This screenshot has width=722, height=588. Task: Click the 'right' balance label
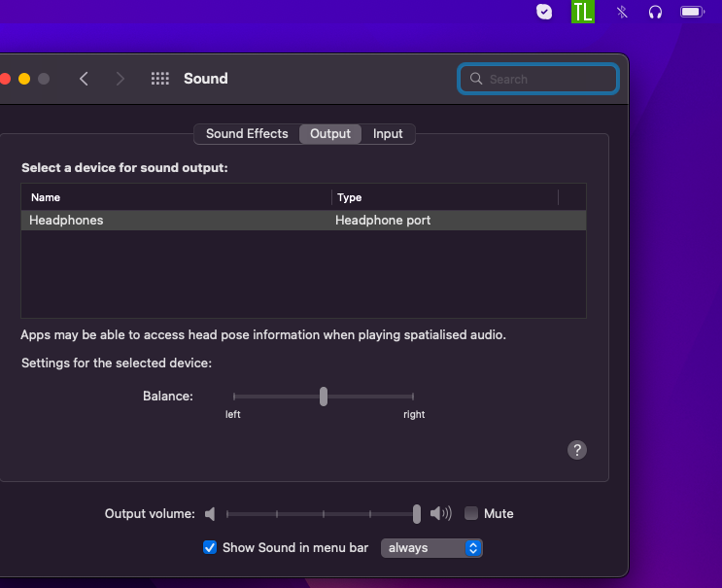click(414, 414)
